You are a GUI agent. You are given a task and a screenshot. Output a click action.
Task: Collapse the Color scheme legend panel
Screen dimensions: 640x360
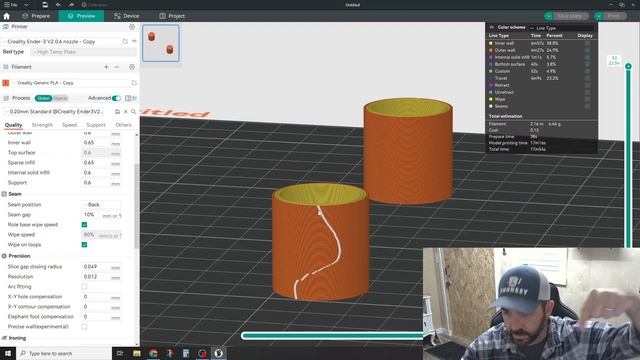492,27
